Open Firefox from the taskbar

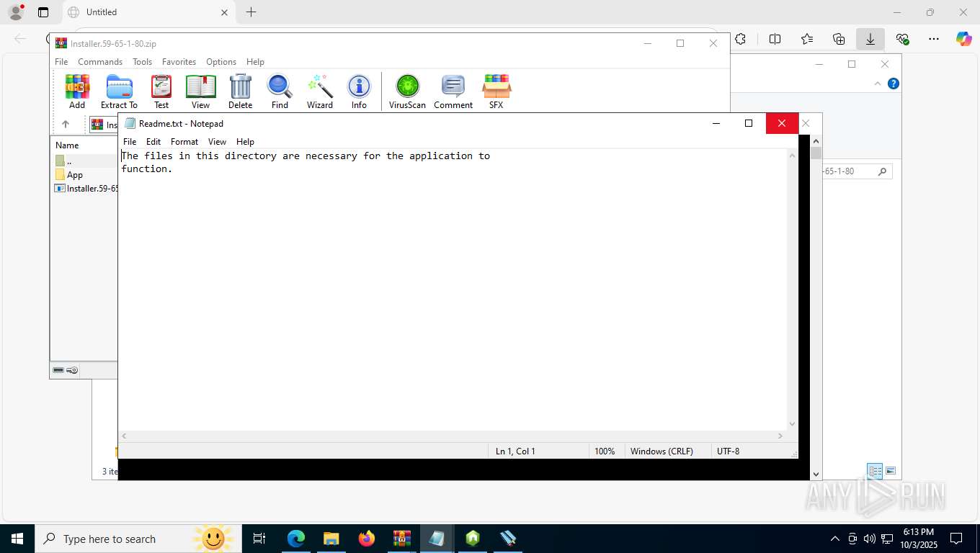coord(367,539)
